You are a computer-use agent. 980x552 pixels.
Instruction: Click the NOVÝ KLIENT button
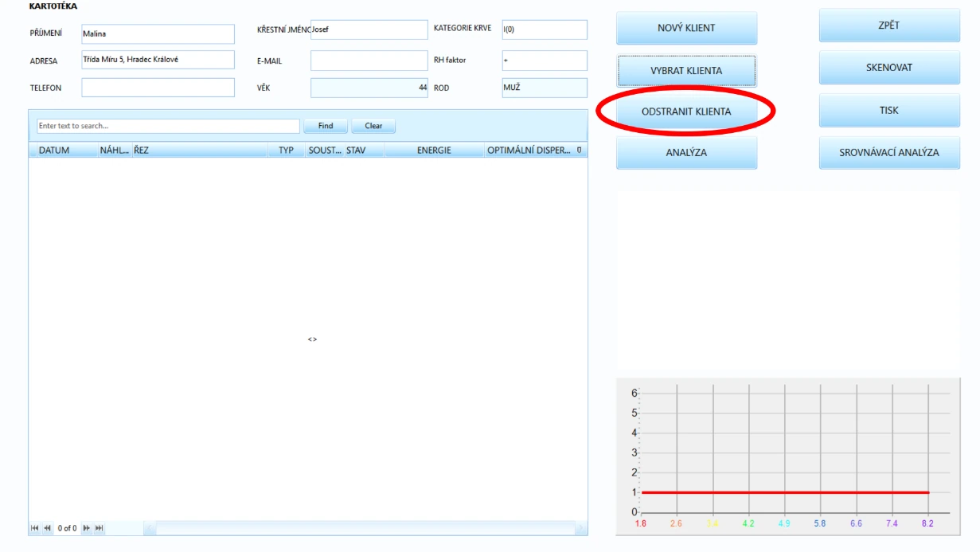click(686, 28)
